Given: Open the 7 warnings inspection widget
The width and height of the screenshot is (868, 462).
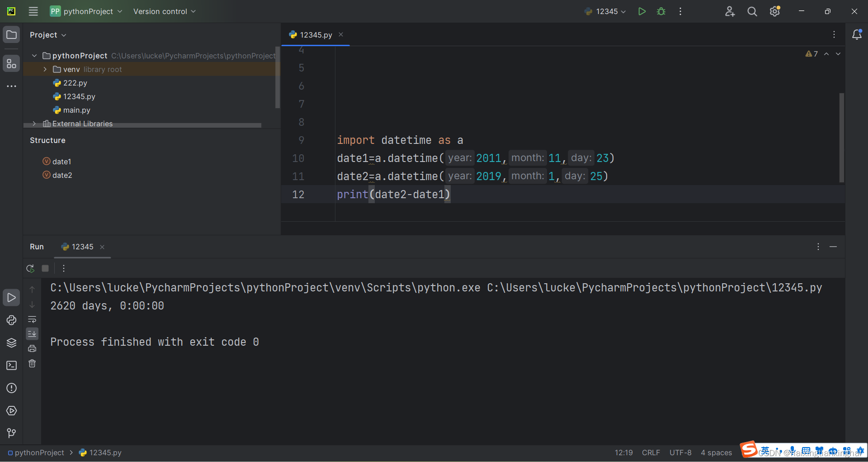Looking at the screenshot, I should click(811, 54).
